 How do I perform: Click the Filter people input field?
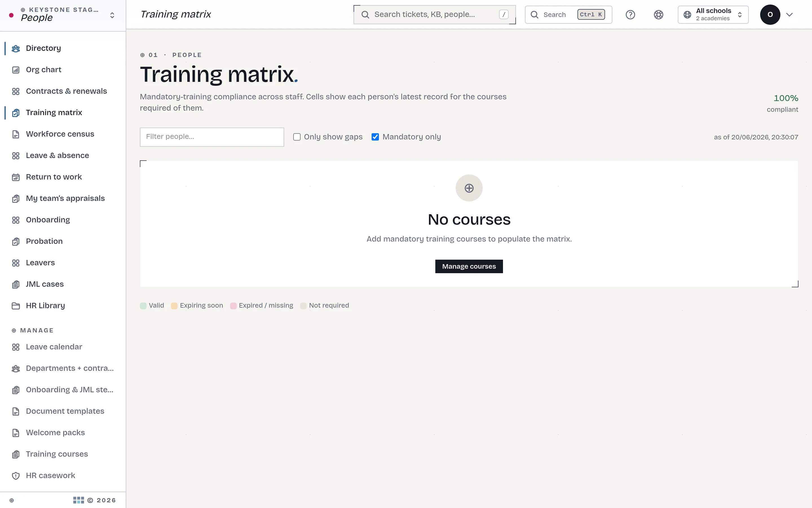click(212, 137)
